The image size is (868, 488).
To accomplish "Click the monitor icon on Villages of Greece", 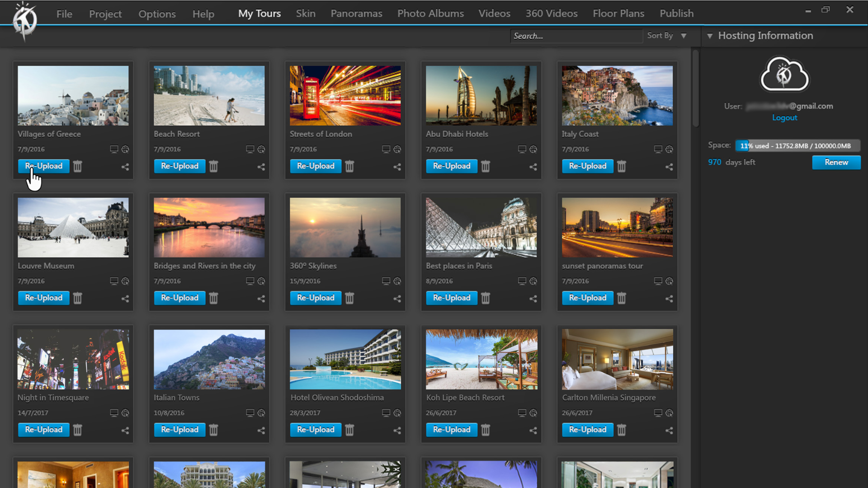I will point(114,149).
